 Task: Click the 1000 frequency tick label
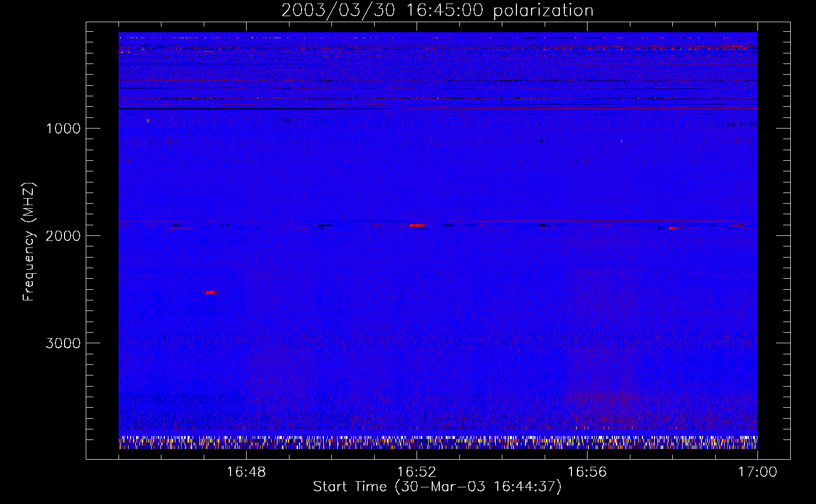pos(63,129)
